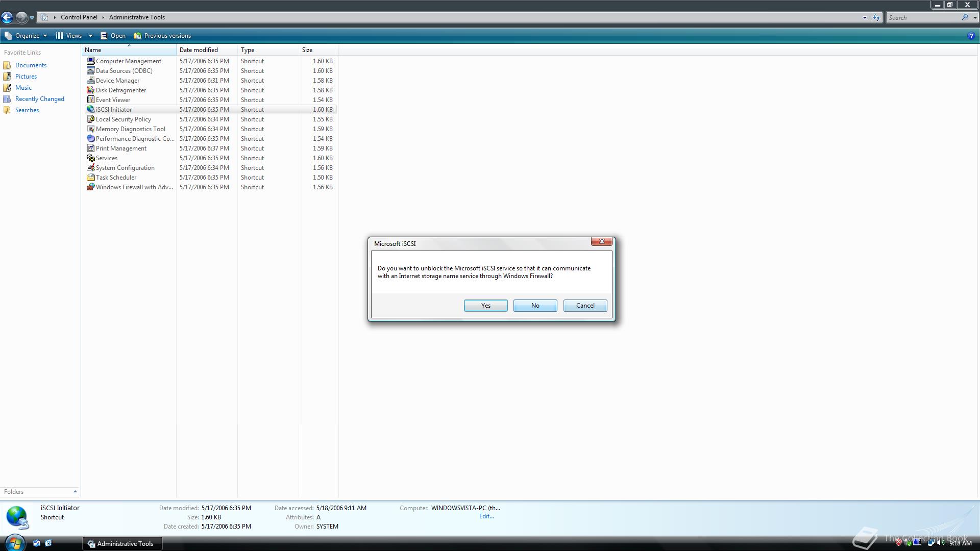Viewport: 980px width, 551px height.
Task: Select the Data Sources (ODBC) icon
Action: tap(91, 70)
